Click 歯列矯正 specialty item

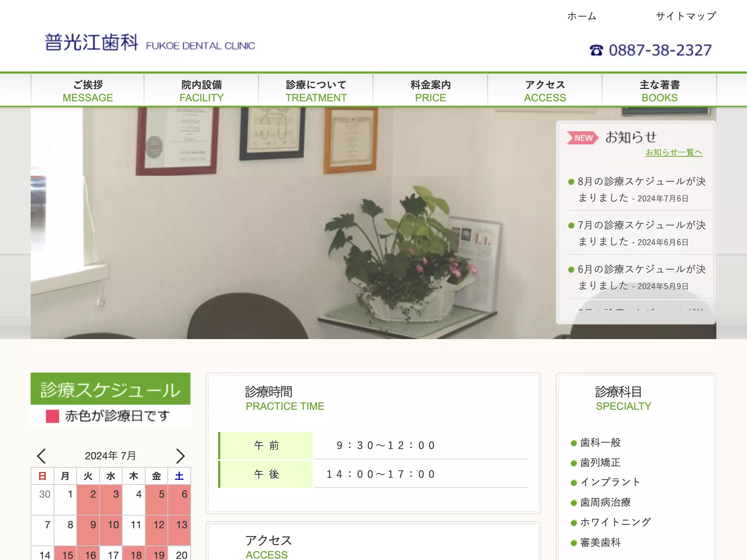[600, 463]
